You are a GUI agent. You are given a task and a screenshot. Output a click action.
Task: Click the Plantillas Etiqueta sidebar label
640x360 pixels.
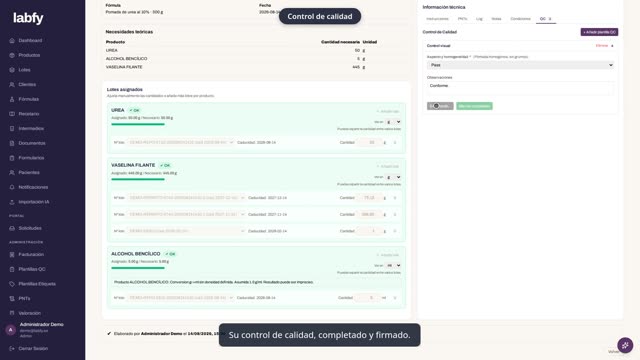point(37,284)
